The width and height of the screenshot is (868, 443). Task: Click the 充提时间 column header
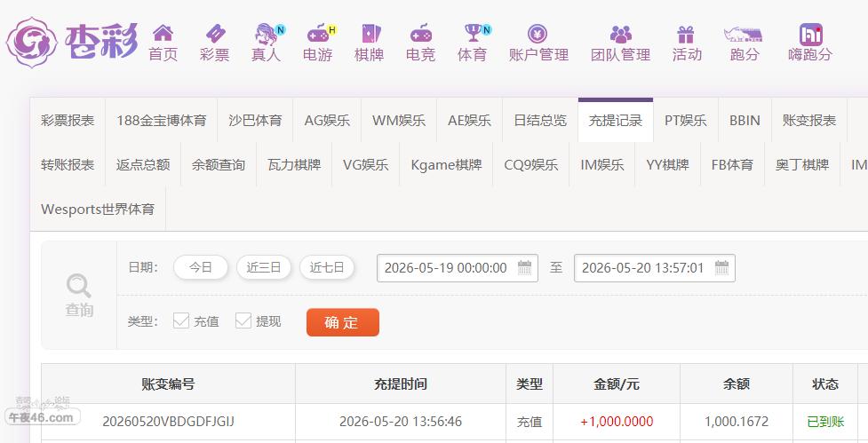[x=400, y=384]
